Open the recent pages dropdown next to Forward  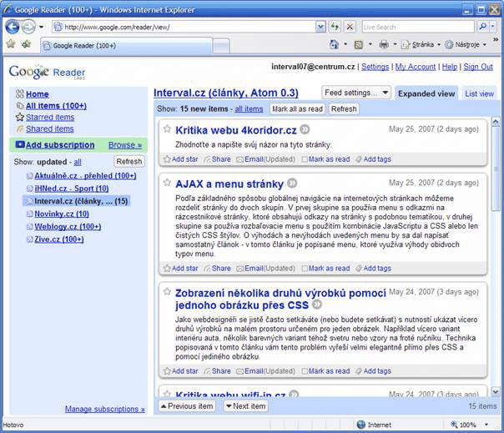click(41, 27)
